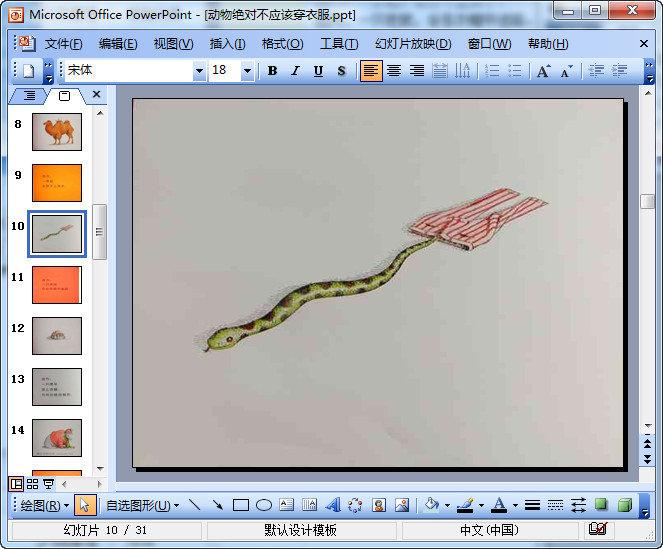Insert a vertical text box
The height and width of the screenshot is (549, 663).
[310, 505]
